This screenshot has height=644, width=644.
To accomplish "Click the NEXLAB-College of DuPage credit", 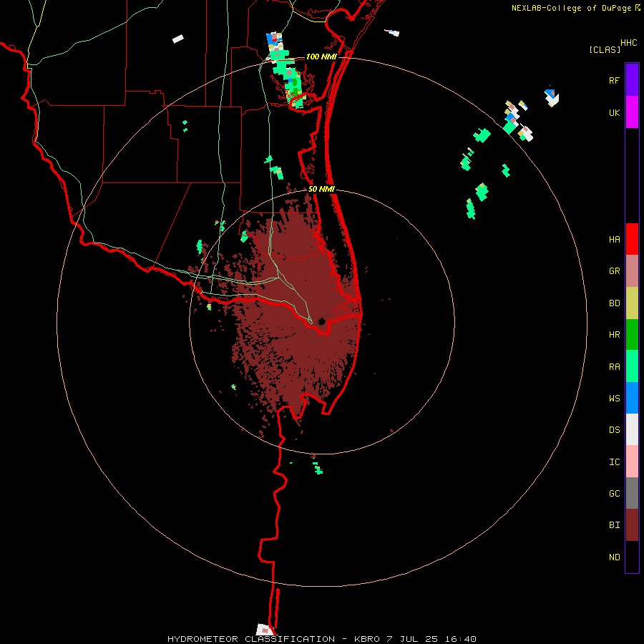I will click(575, 8).
